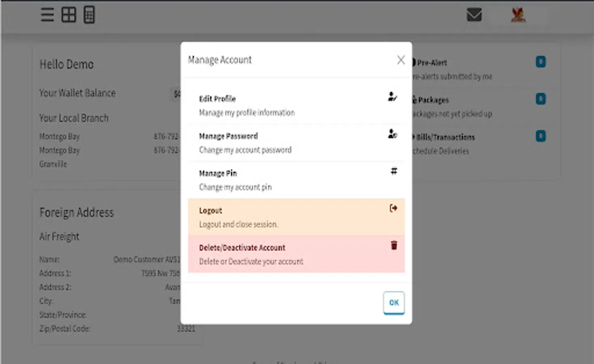Select the grid dashboard icon

pyautogui.click(x=68, y=15)
